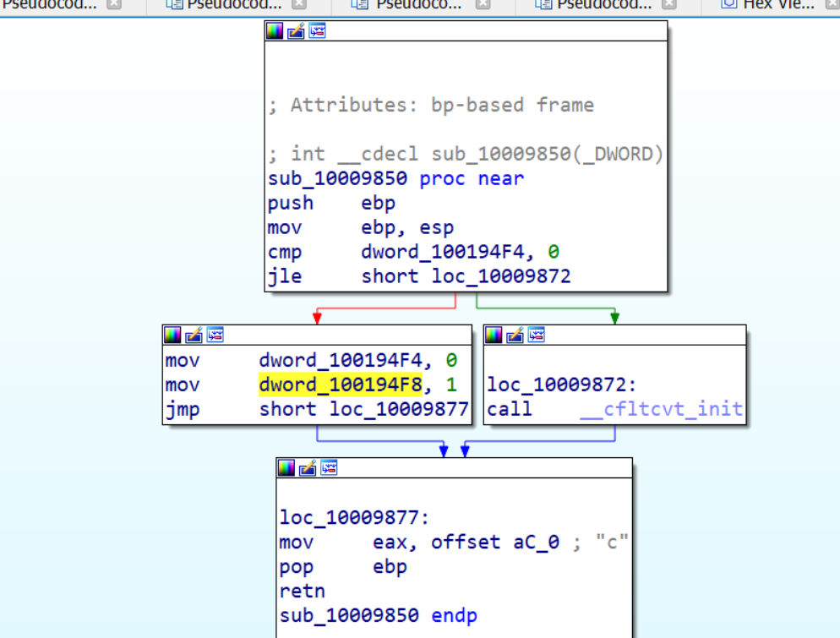
Task: Edit text icon in the dword_100194F8 block
Action: coord(194,335)
